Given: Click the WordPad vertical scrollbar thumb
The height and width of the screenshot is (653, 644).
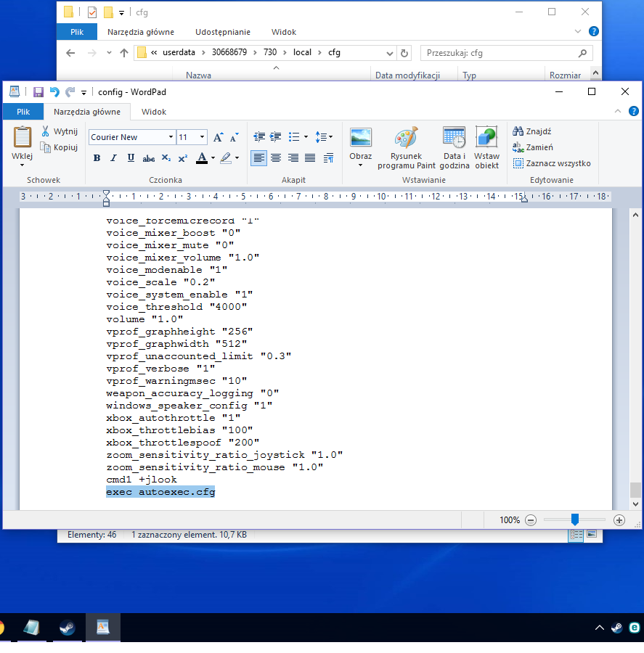Looking at the screenshot, I should point(635,490).
